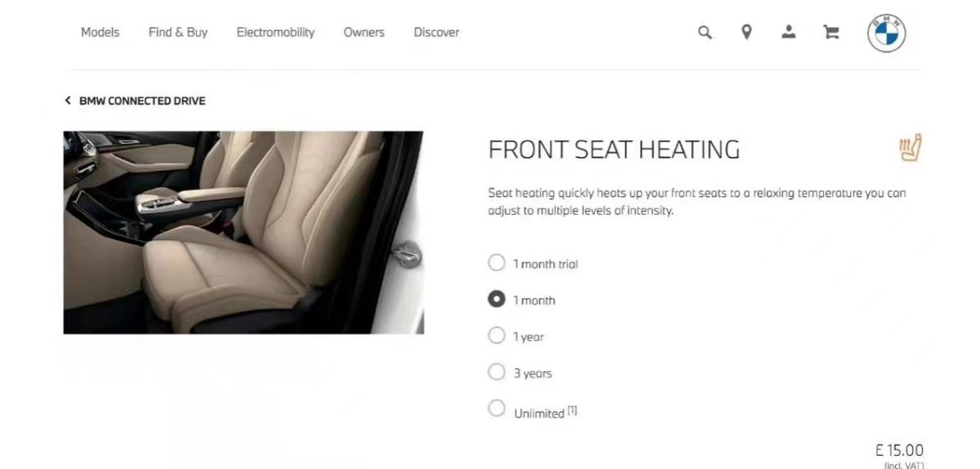
Task: Open the Models menu
Action: click(100, 33)
